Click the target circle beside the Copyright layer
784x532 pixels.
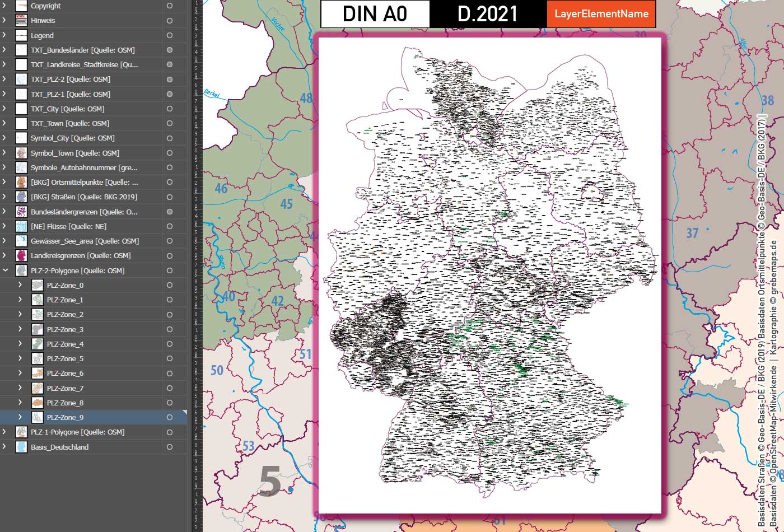point(169,6)
